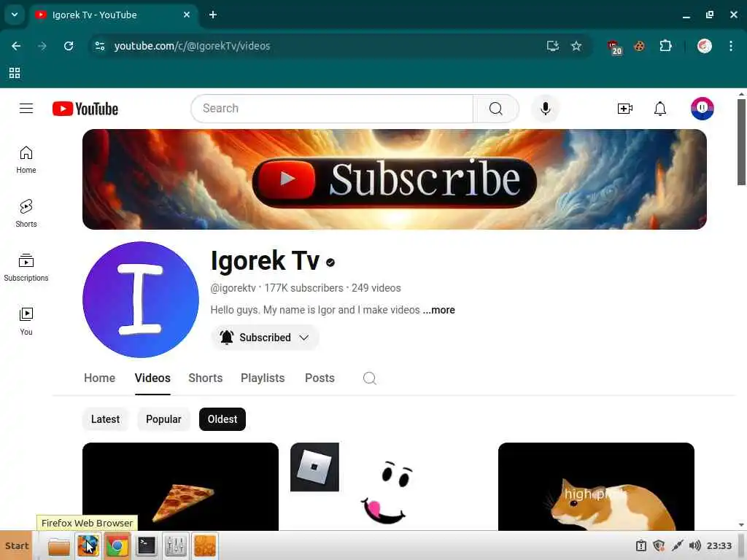This screenshot has height=560, width=747.
Task: Open the extension with the 20 badge
Action: (x=614, y=47)
